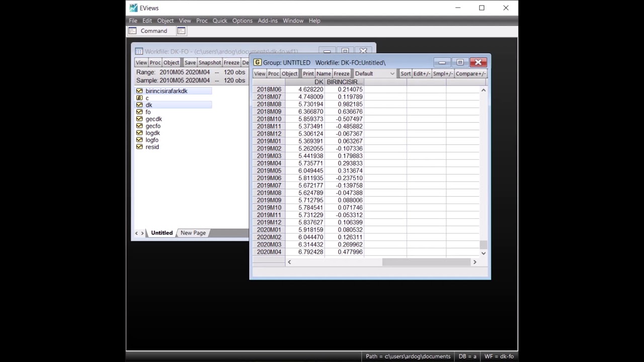Select the dk series icon
644x362 pixels.
[x=139, y=105]
